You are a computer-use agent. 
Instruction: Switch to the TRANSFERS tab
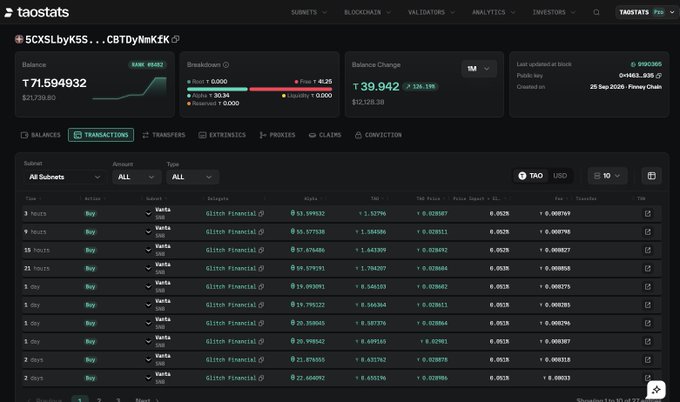[x=164, y=135]
